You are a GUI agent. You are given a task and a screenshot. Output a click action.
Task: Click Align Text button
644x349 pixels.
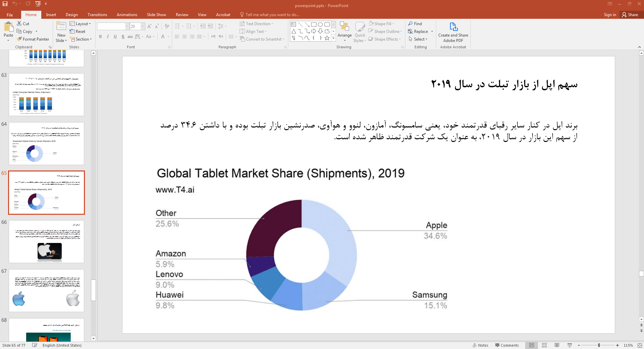click(253, 32)
